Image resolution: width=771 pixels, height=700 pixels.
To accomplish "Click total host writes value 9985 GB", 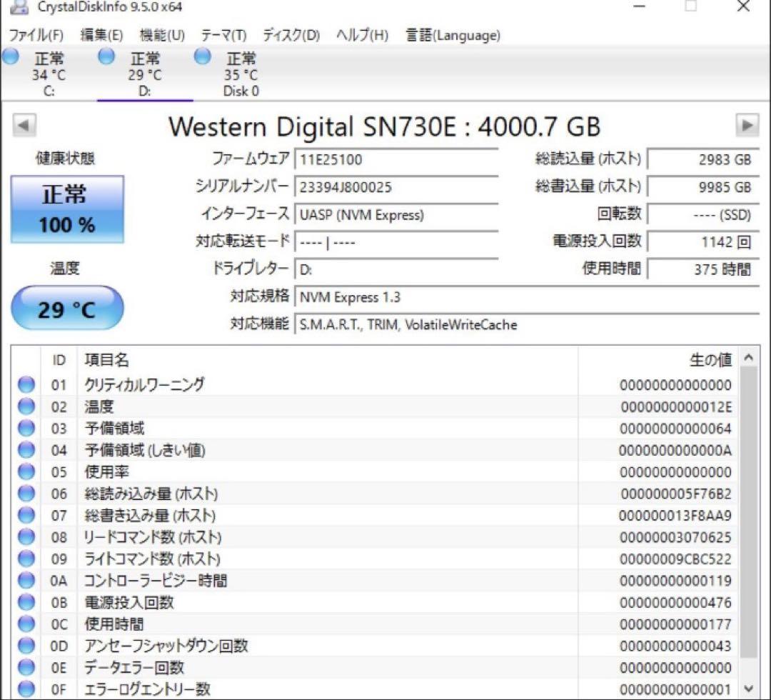I will point(703,187).
